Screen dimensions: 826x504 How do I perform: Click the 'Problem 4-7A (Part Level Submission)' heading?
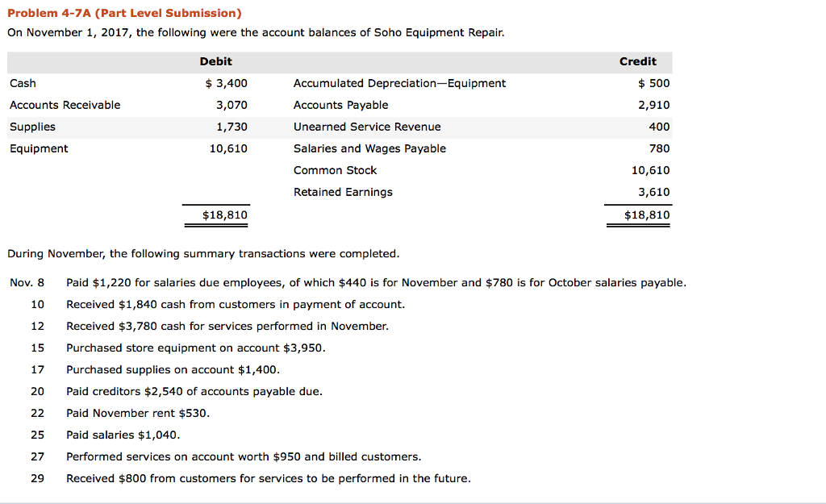click(x=124, y=13)
